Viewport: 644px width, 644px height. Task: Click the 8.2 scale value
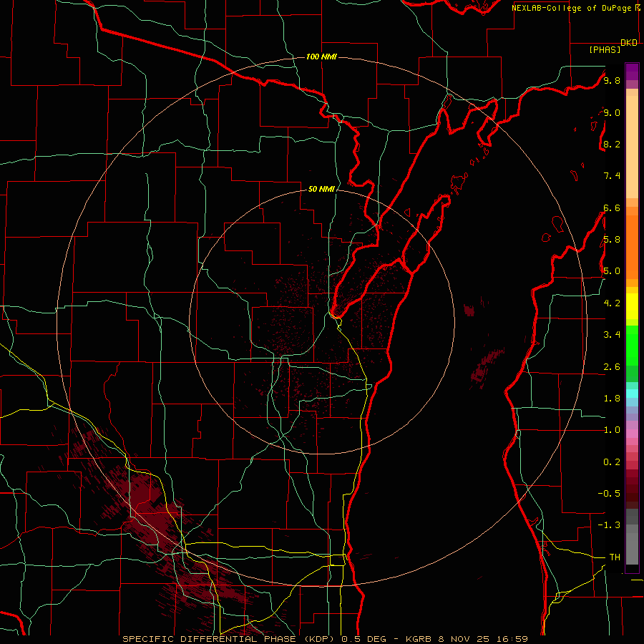[x=612, y=144]
